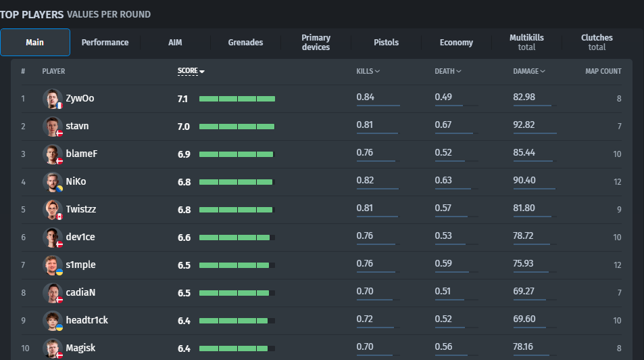Sort by KILLS column header

coord(368,71)
